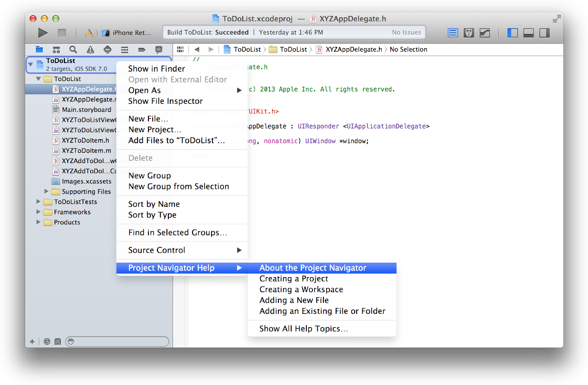Choose Find in Selected Groups…
This screenshot has width=588, height=385.
182,233
